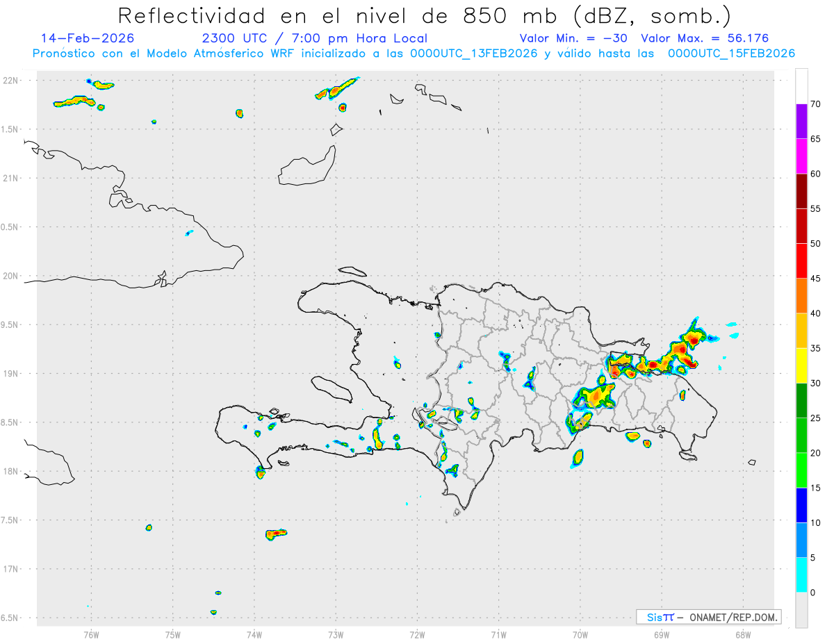
Task: Click the longitude axis label "72W"
Action: click(x=417, y=634)
